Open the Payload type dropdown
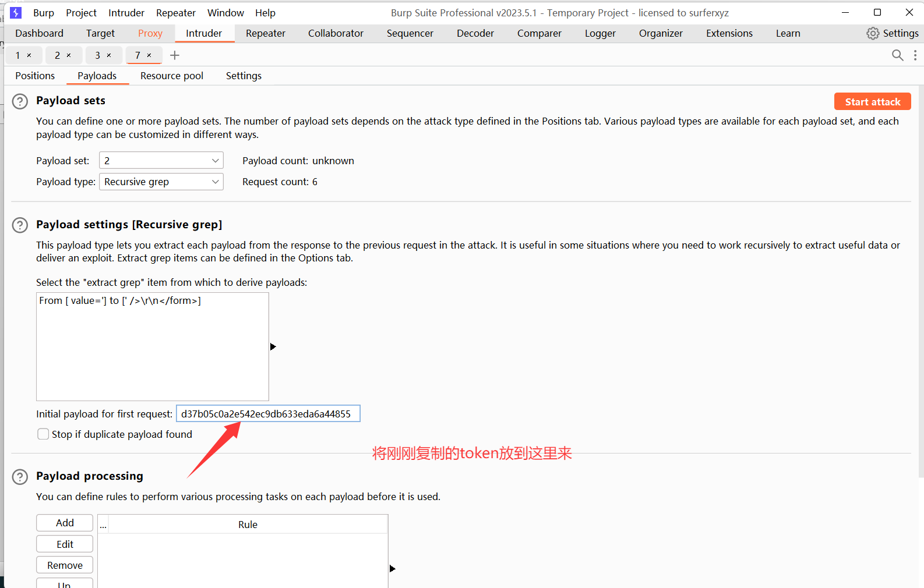Image resolution: width=924 pixels, height=588 pixels. (161, 182)
